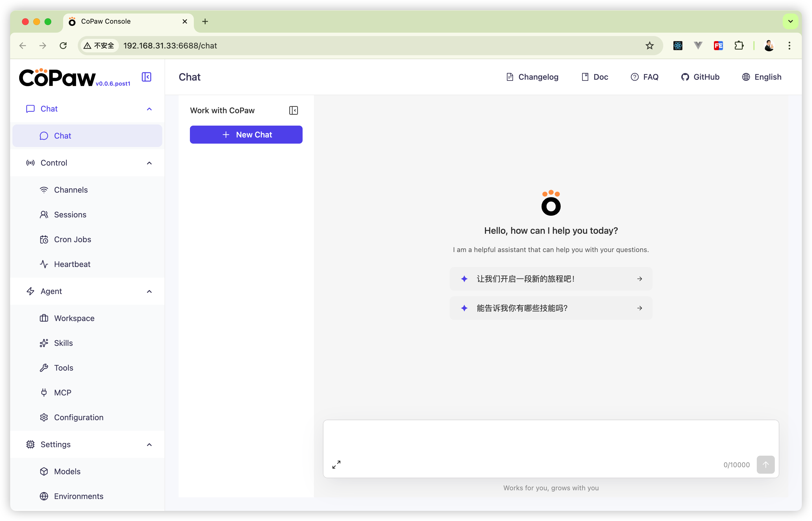Hide the Work with CoPaw panel
Viewport: 812px width, 521px height.
[294, 111]
